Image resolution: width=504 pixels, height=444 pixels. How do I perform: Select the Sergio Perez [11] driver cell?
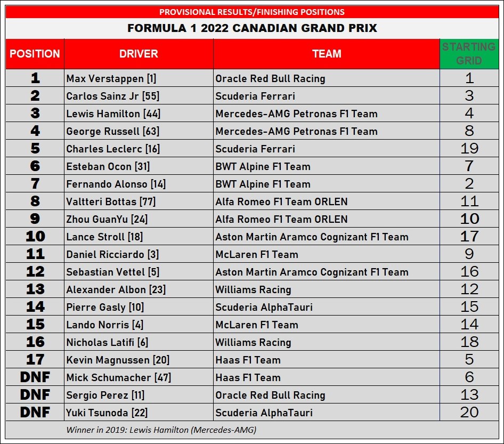point(105,395)
